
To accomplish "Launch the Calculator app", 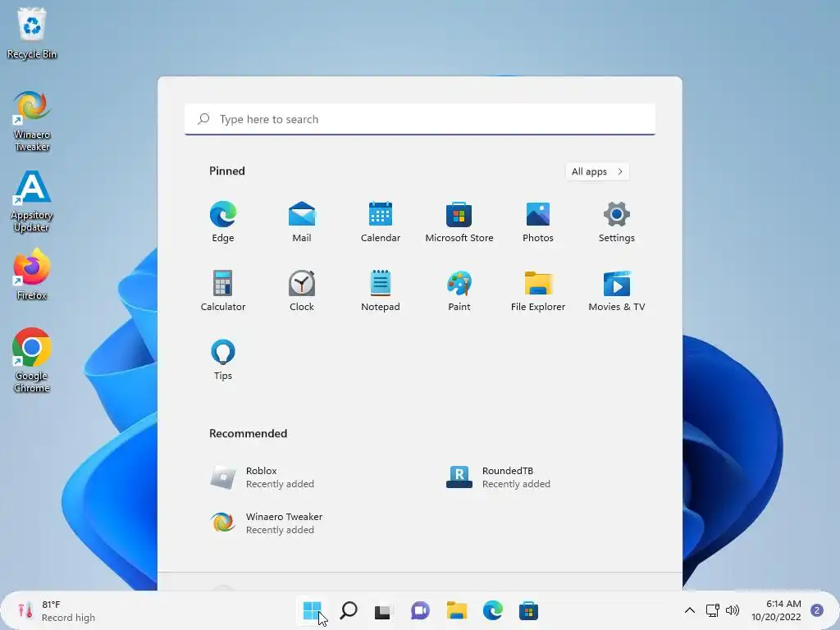I will pyautogui.click(x=223, y=291).
